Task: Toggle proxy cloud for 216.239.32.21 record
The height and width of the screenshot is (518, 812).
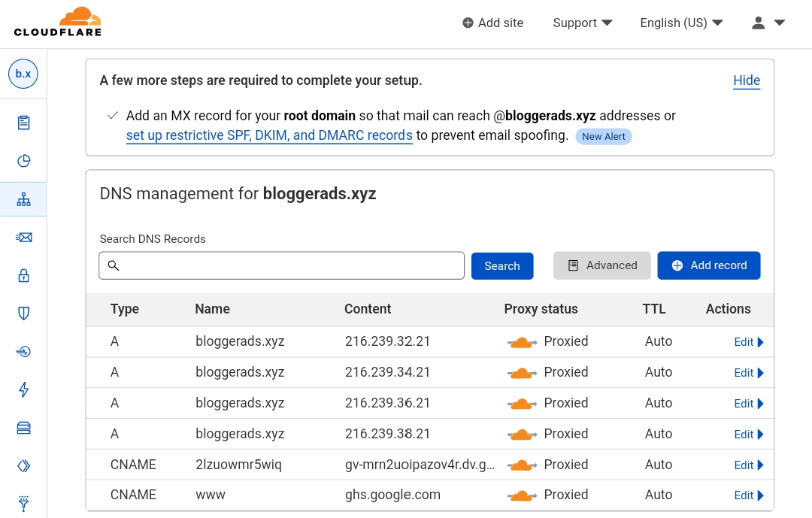Action: (521, 343)
